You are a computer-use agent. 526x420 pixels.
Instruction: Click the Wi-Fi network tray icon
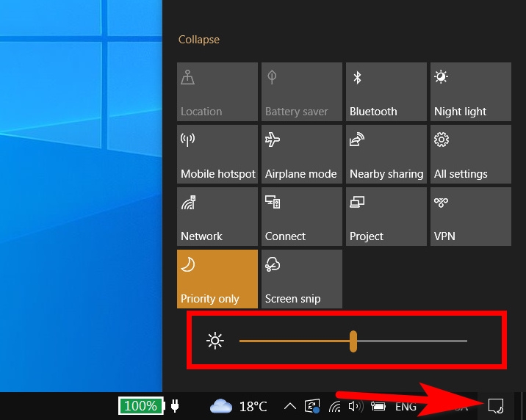pos(335,406)
